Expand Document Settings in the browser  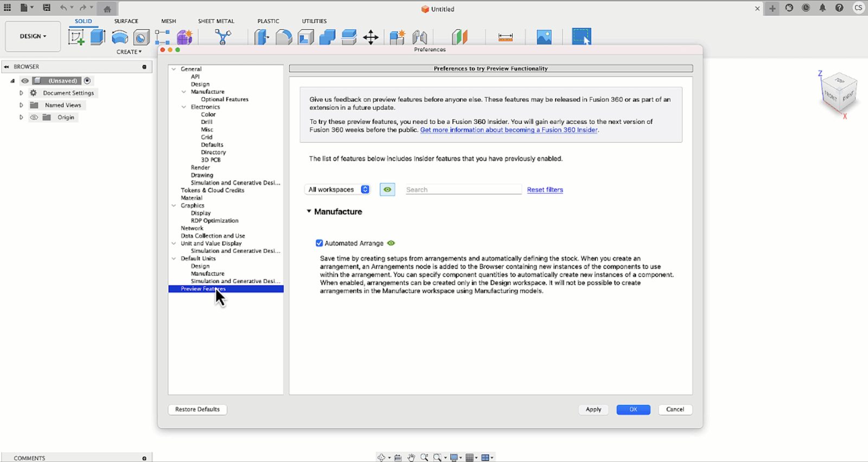pyautogui.click(x=21, y=93)
